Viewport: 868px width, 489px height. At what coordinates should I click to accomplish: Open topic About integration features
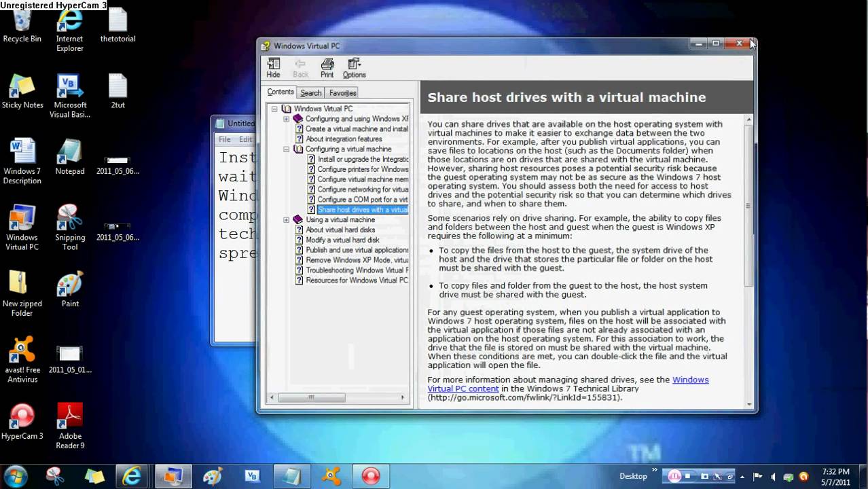(x=344, y=139)
